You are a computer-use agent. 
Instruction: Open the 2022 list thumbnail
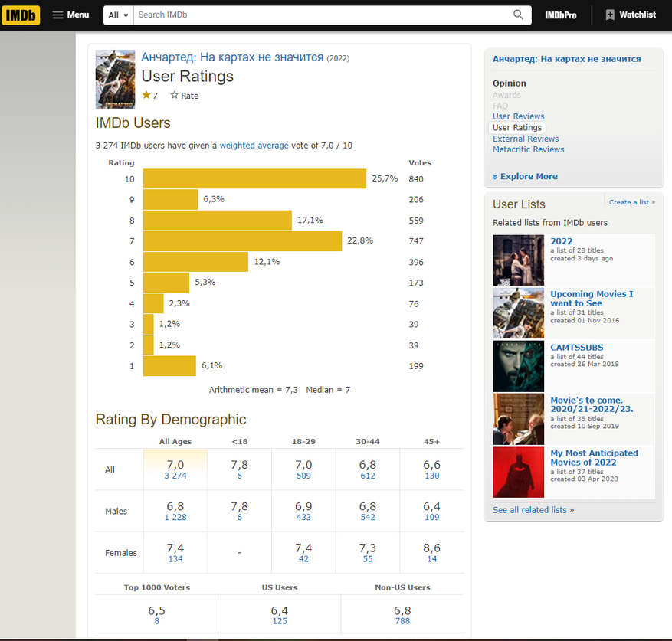coord(519,260)
